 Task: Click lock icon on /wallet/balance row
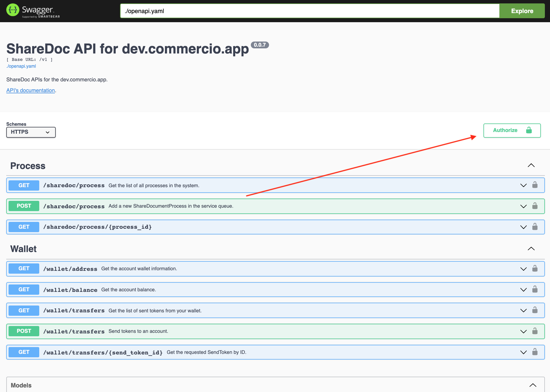tap(535, 290)
